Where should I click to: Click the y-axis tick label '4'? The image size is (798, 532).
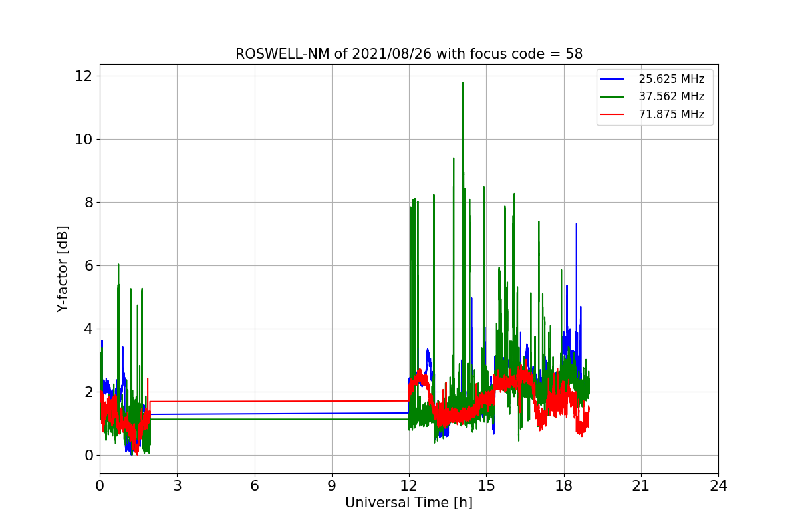coord(88,329)
